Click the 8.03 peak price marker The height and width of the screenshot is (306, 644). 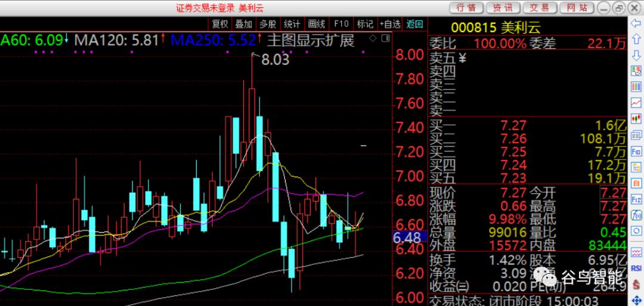[x=275, y=60]
